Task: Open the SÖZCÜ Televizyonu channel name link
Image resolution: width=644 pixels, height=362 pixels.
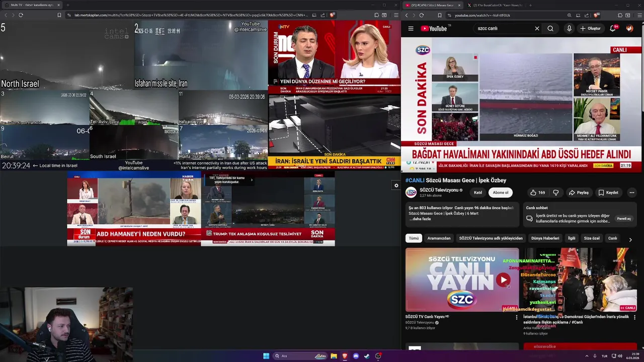Action: [x=439, y=190]
